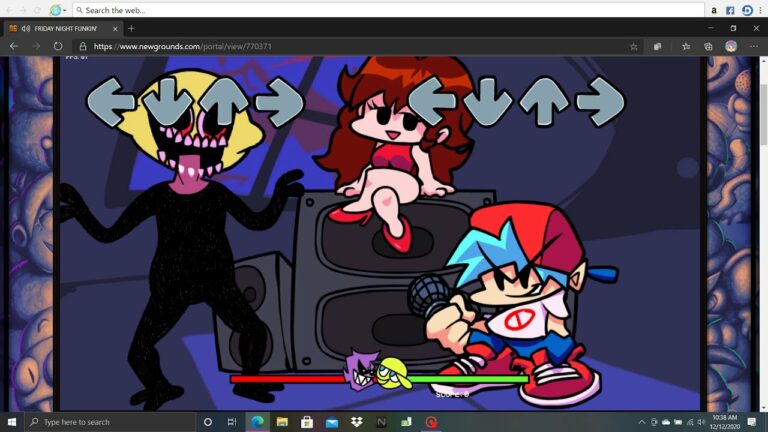Image resolution: width=768 pixels, height=432 pixels.
Task: Click the blue circular icon next to Facebook
Action: point(747,10)
